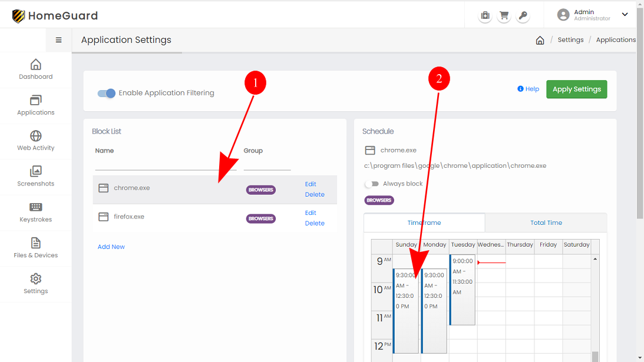This screenshot has width=644, height=362.
Task: Click the Saturday column header
Action: [577, 245]
